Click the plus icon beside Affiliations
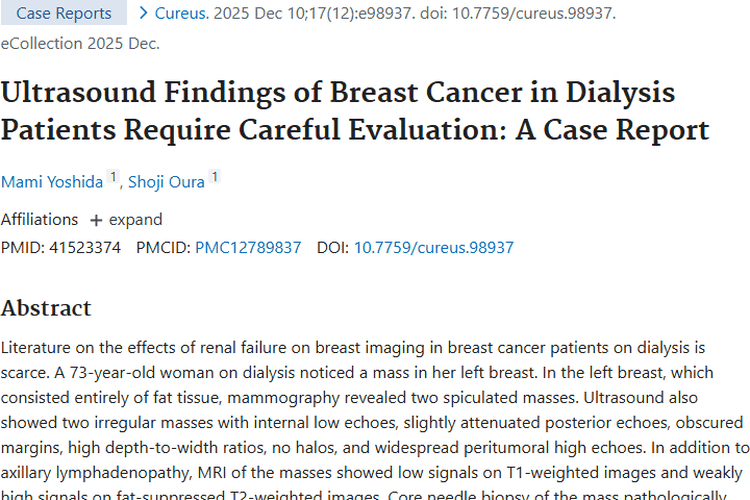The width and height of the screenshot is (750, 500). tap(96, 220)
